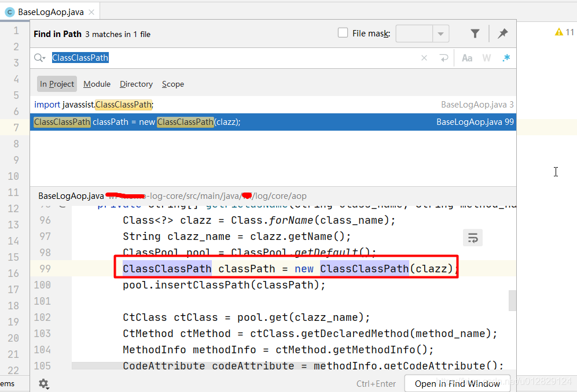Toggle Regex search option
Viewport: 577px width, 392px height.
(506, 58)
